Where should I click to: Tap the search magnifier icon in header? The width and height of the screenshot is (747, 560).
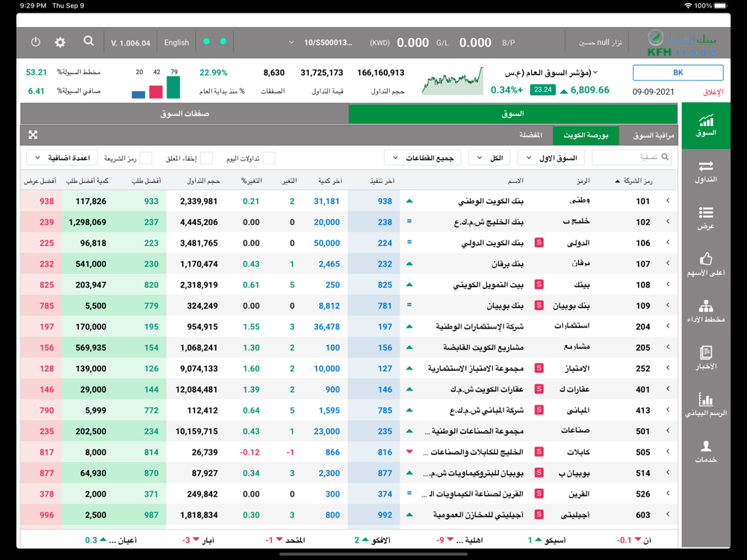[89, 41]
